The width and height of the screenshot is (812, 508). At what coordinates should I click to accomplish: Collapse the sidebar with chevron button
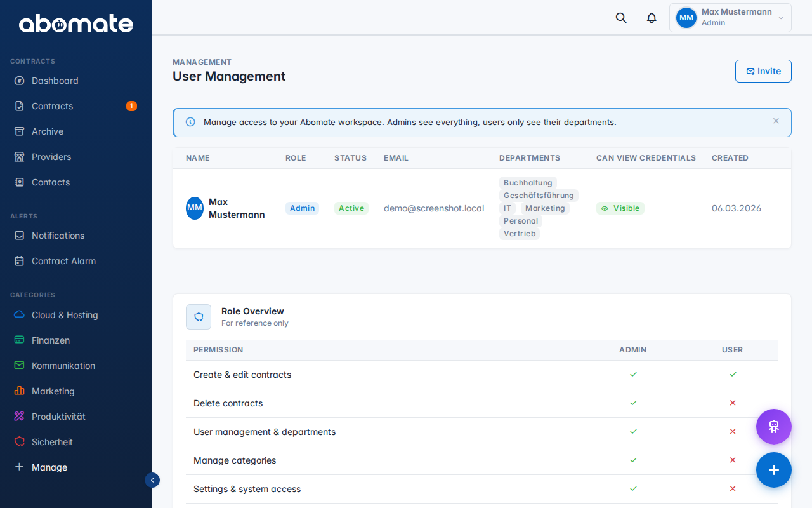[152, 480]
